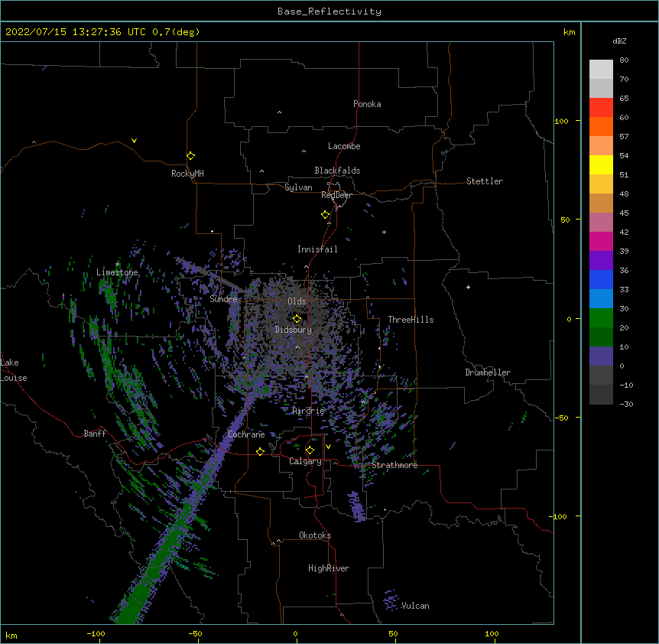Select the yellow diamond marker between Olds and Didsbury

[x=297, y=318]
